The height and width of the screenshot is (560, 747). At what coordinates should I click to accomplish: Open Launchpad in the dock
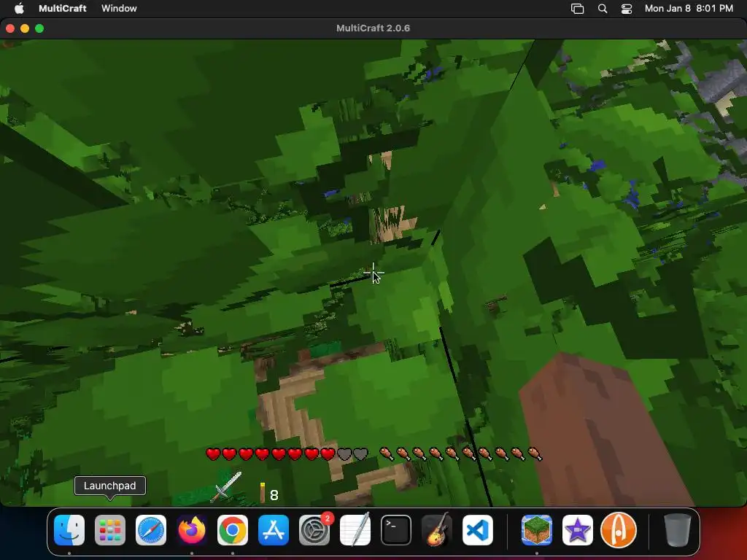tap(110, 530)
